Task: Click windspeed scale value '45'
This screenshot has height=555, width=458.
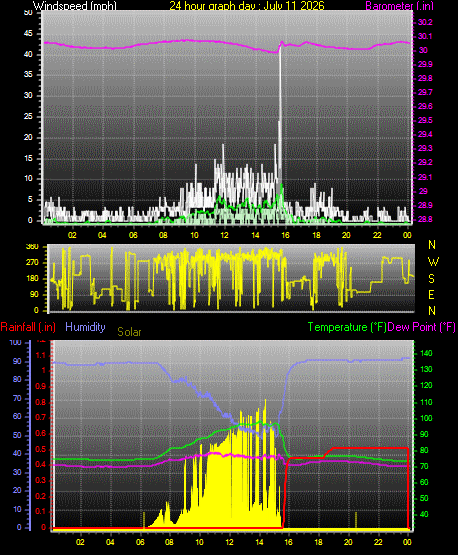Action: tap(28, 33)
